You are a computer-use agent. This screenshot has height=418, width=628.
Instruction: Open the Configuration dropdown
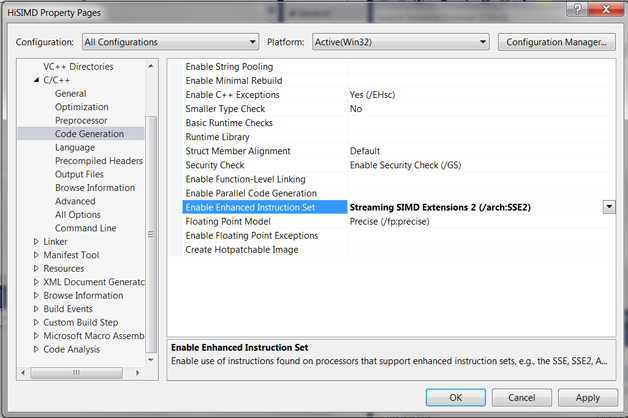(170, 42)
